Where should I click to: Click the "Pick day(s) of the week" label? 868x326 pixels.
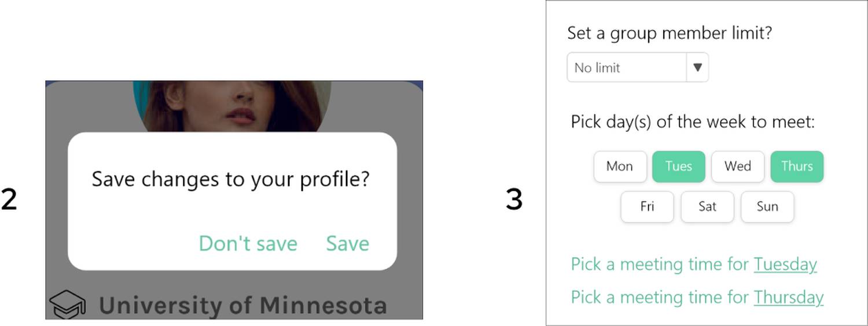pos(693,123)
